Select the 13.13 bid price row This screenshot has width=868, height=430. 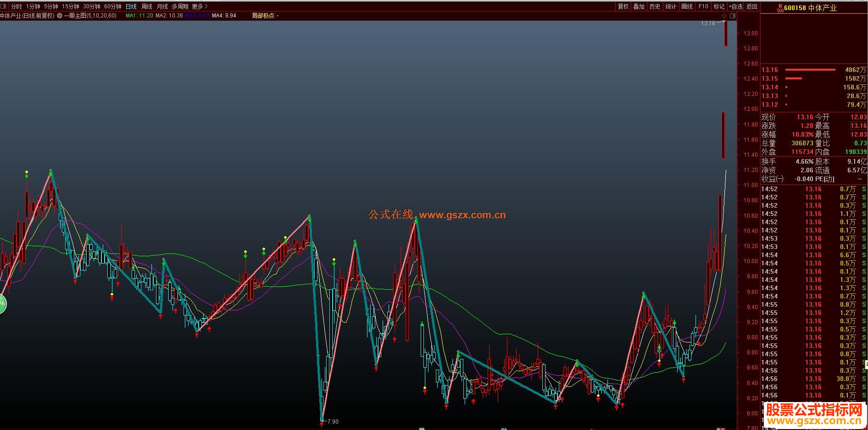(813, 96)
